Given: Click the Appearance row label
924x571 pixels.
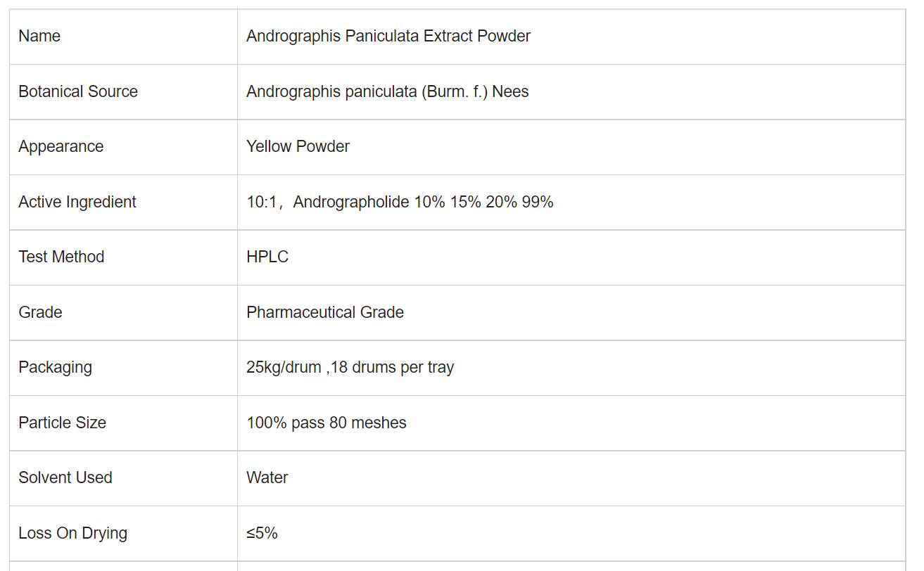Looking at the screenshot, I should point(61,146).
